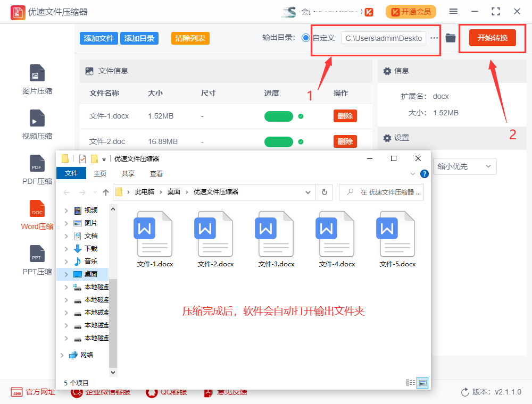Switch Explorer to large icons view
The image size is (532, 404).
[x=422, y=383]
